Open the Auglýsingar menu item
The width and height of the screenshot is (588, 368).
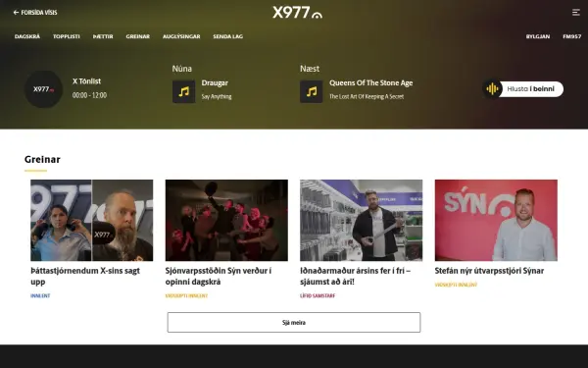[x=181, y=36]
